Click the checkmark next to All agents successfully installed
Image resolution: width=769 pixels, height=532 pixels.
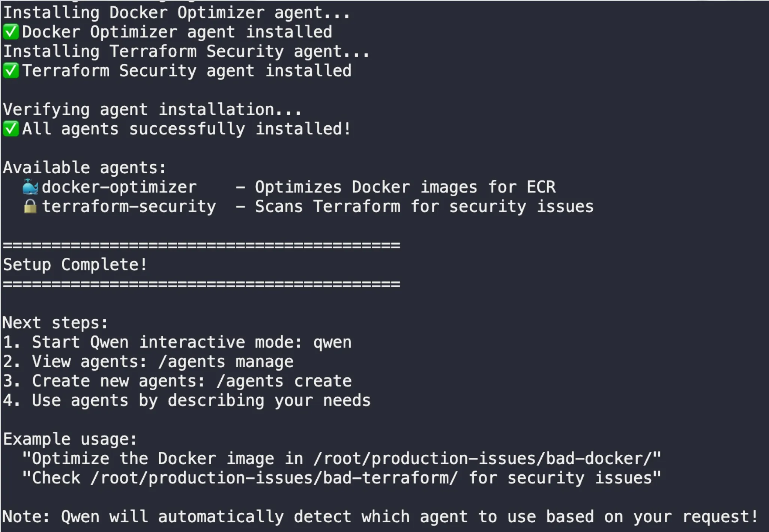[11, 129]
